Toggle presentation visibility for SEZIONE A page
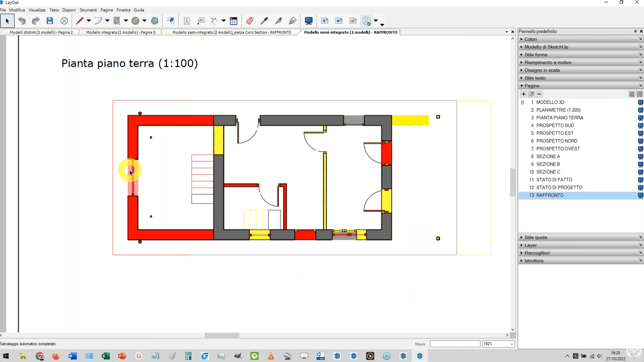This screenshot has height=362, width=644. (x=640, y=157)
